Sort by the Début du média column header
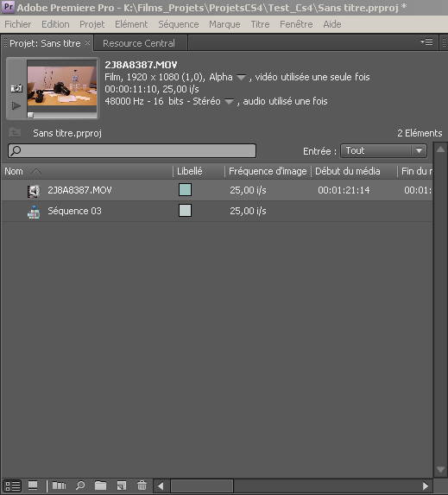Image resolution: width=448 pixels, height=495 pixels. coord(347,171)
